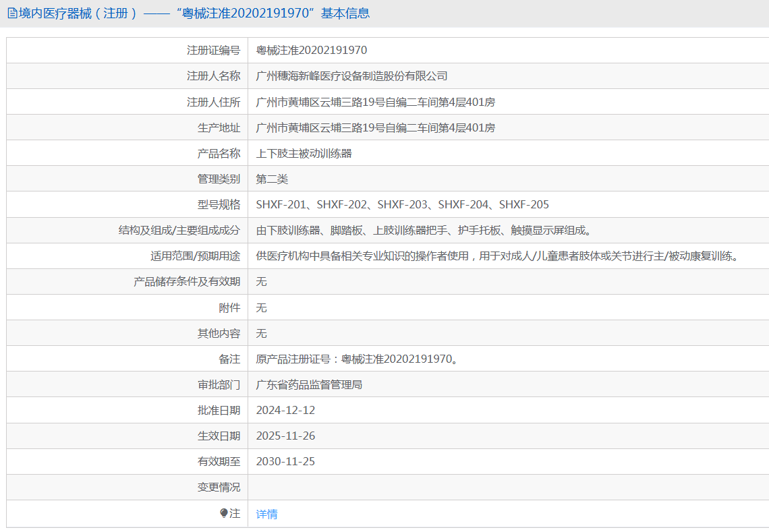
Task: Click the 有效期至 label
Action: [x=219, y=461]
